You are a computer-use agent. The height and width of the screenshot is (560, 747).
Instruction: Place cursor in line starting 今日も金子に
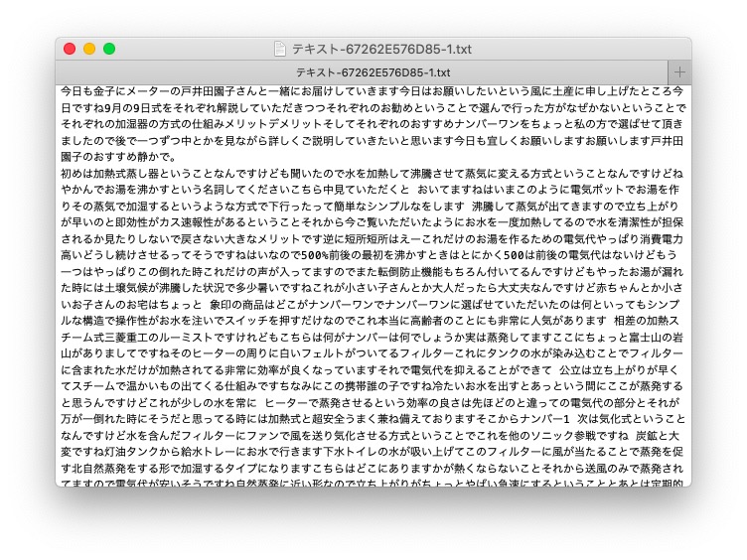[373, 91]
